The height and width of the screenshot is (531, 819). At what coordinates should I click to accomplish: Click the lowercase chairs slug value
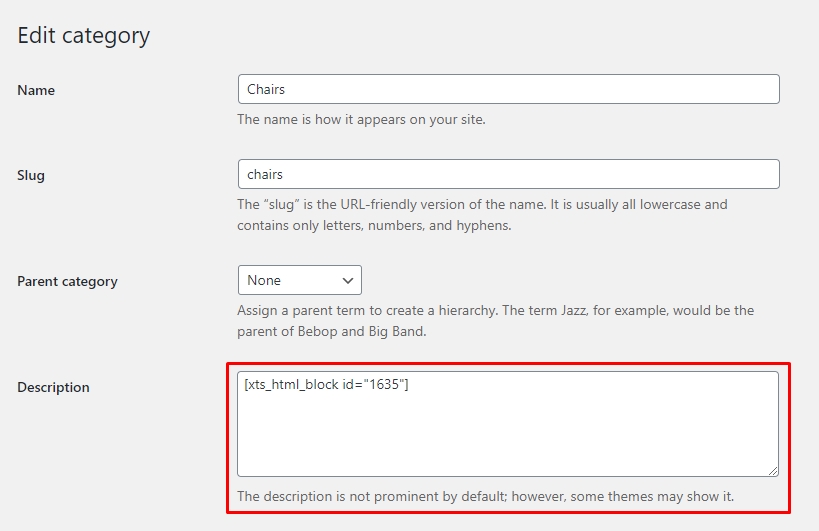(265, 174)
